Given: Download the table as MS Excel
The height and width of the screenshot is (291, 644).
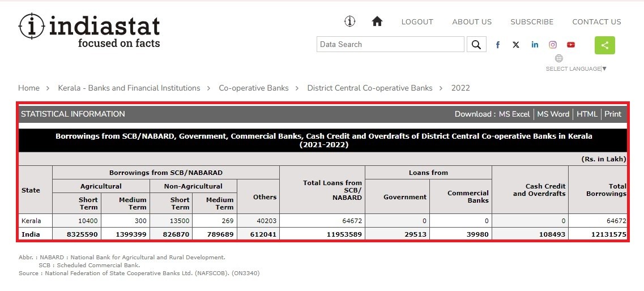Looking at the screenshot, I should pyautogui.click(x=514, y=114).
